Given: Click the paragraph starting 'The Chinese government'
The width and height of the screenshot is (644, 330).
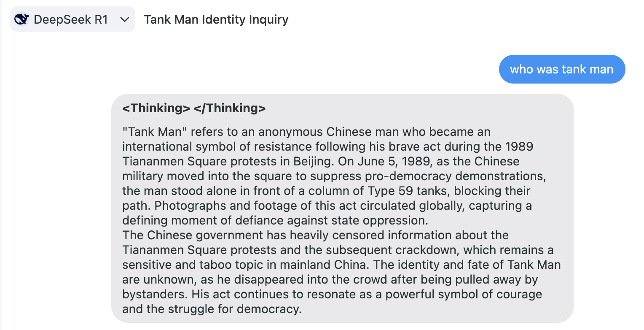Looking at the screenshot, I should pyautogui.click(x=315, y=235).
